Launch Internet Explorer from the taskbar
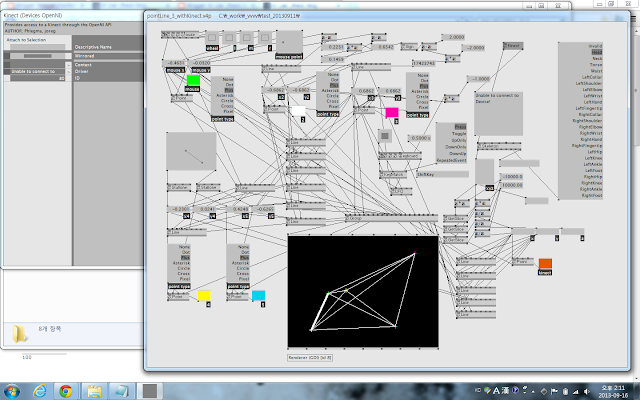Viewport: 640px width, 400px height. coord(40,391)
